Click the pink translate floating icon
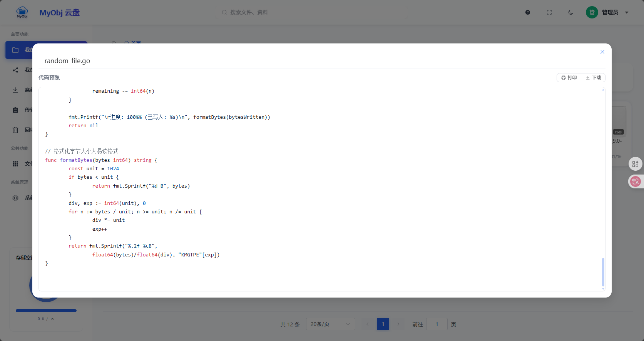Viewport: 644px width, 341px height. 635,181
